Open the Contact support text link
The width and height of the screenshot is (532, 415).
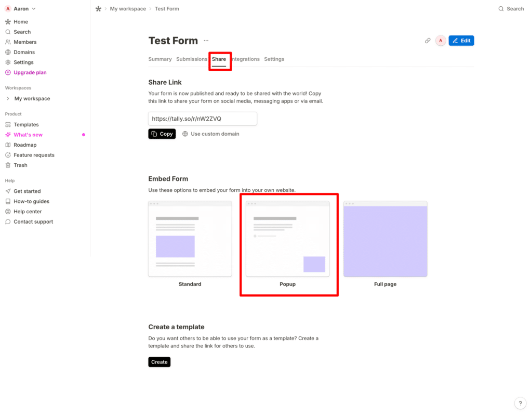[33, 222]
